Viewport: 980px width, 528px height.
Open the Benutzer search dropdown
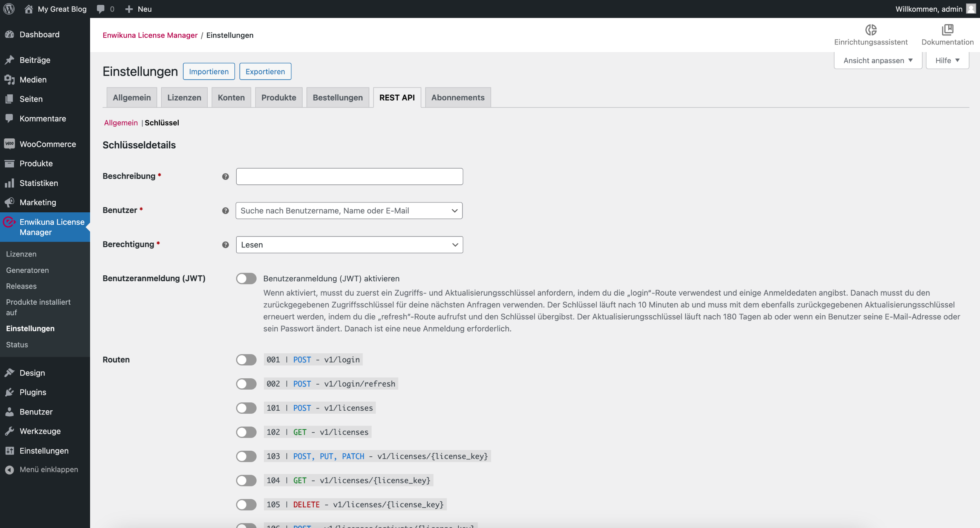(x=349, y=211)
